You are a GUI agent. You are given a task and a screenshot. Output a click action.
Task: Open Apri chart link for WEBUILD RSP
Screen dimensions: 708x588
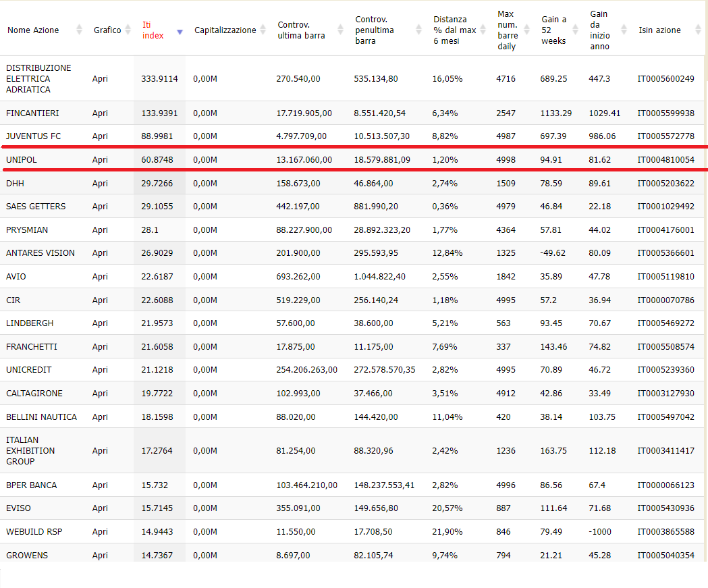[100, 531]
